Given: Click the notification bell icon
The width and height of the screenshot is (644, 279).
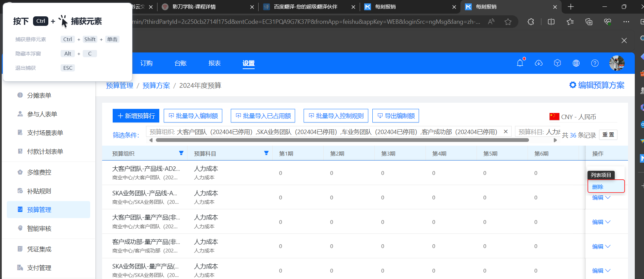Looking at the screenshot, I should (520, 63).
